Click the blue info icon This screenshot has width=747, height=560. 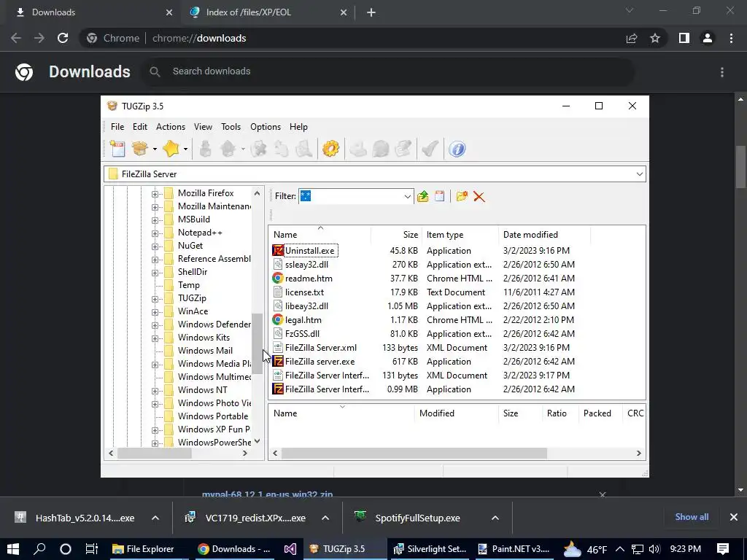(457, 149)
